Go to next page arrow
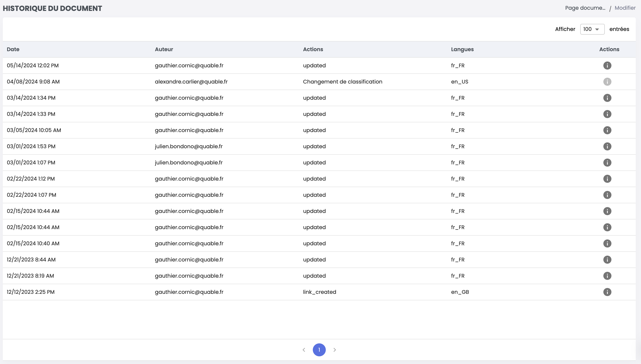This screenshot has height=364, width=641. point(335,350)
